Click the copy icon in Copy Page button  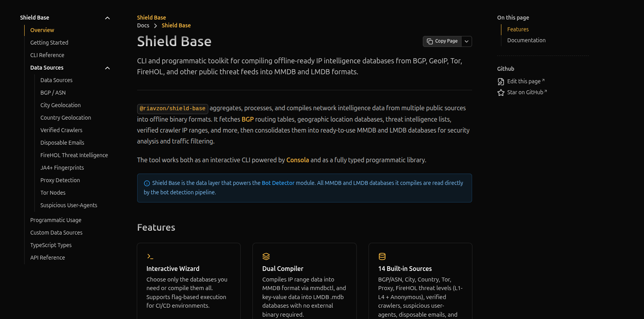tap(429, 41)
